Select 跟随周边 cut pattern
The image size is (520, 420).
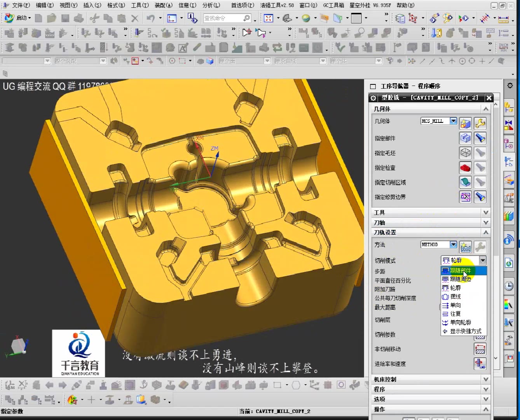tap(464, 279)
